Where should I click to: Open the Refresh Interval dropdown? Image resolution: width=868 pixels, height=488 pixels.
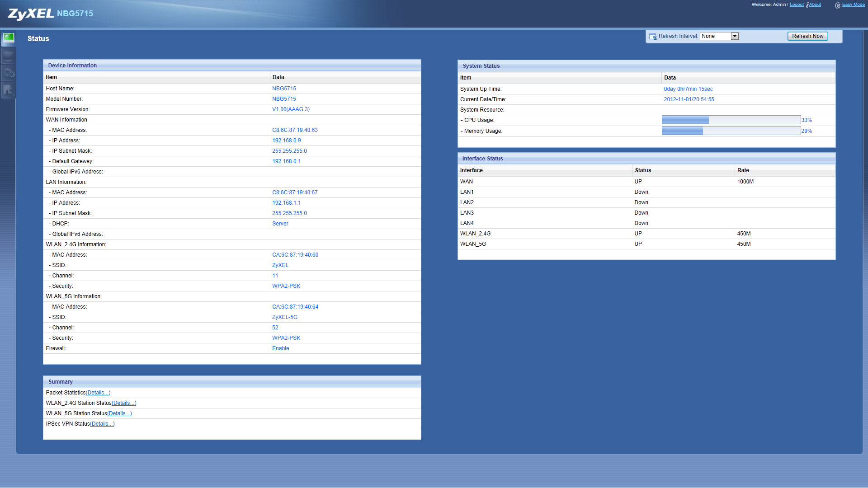[719, 36]
